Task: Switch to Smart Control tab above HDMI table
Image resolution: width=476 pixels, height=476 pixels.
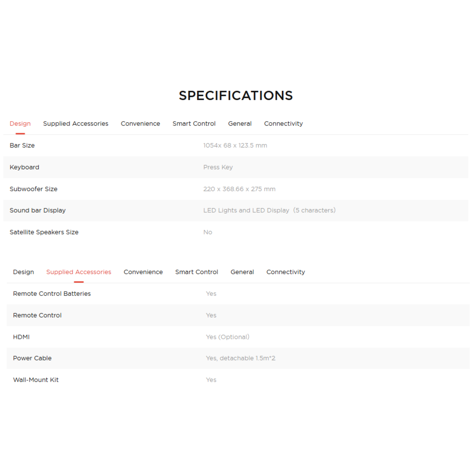Action: 197,272
